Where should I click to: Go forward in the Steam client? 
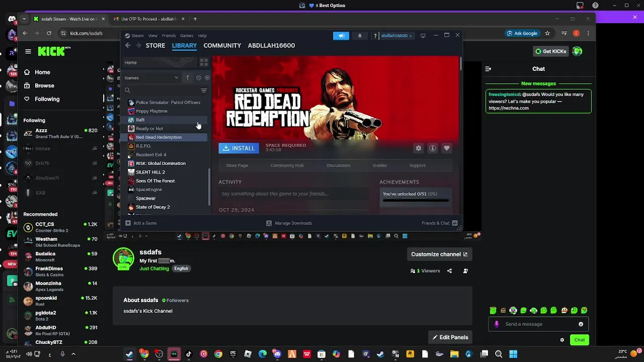tap(138, 45)
